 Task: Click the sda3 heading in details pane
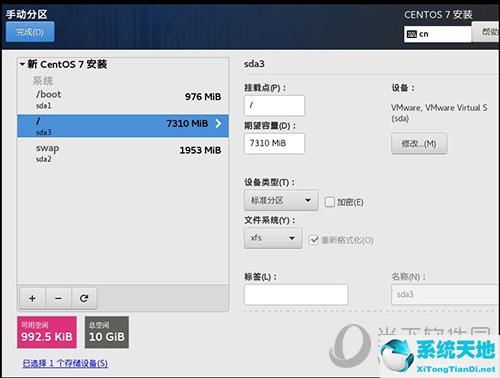point(254,64)
